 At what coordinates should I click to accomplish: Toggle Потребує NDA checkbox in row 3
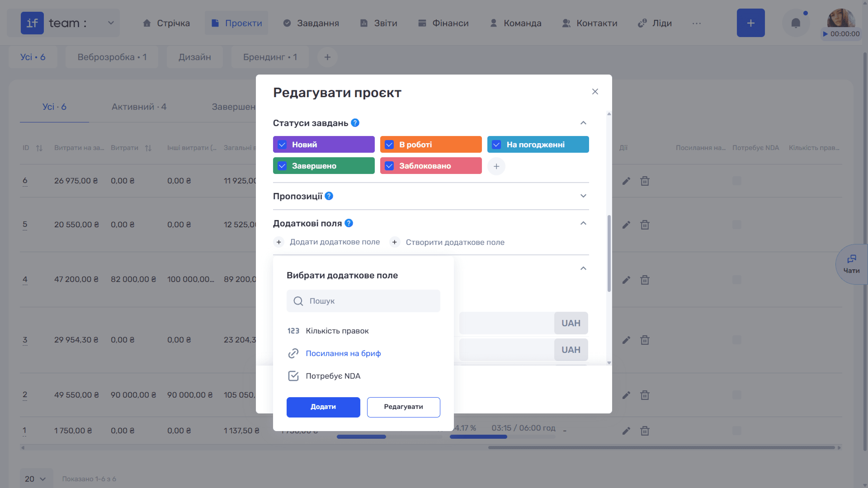(737, 340)
